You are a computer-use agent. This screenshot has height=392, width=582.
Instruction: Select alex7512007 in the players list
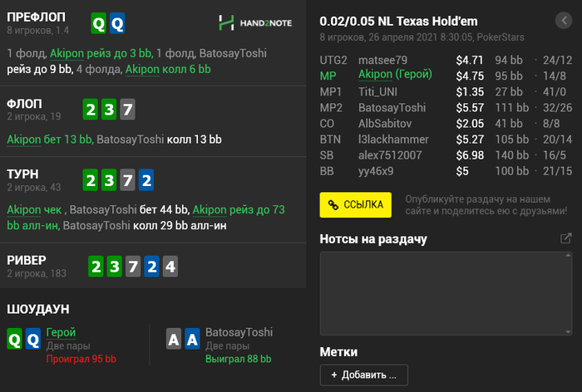(x=390, y=155)
